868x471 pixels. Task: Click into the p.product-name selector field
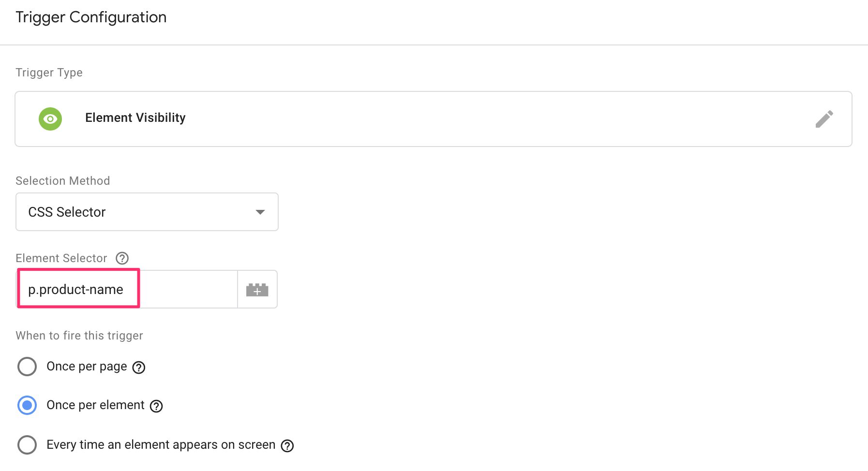point(127,289)
